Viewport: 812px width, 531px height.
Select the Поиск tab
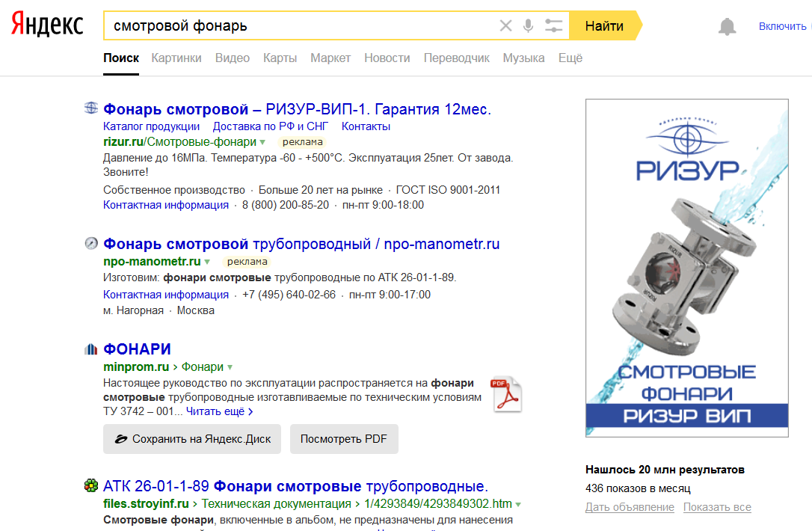point(121,58)
